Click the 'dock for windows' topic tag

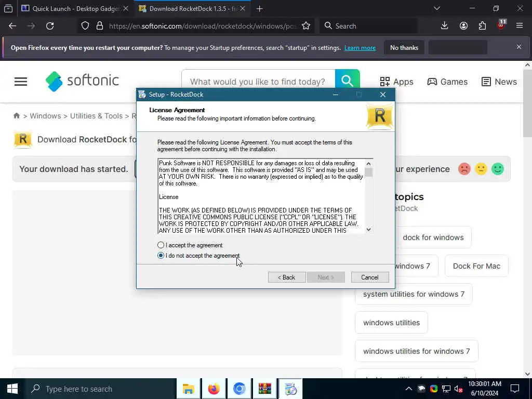(x=433, y=237)
